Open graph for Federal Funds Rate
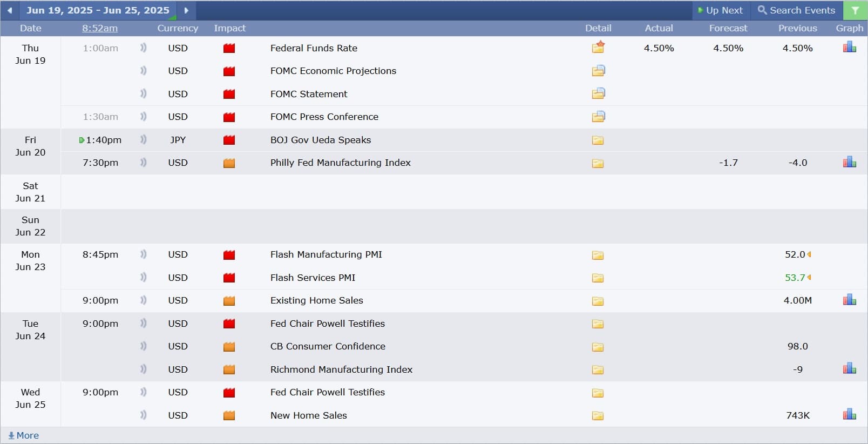Viewport: 868px width, 444px height. pos(850,48)
